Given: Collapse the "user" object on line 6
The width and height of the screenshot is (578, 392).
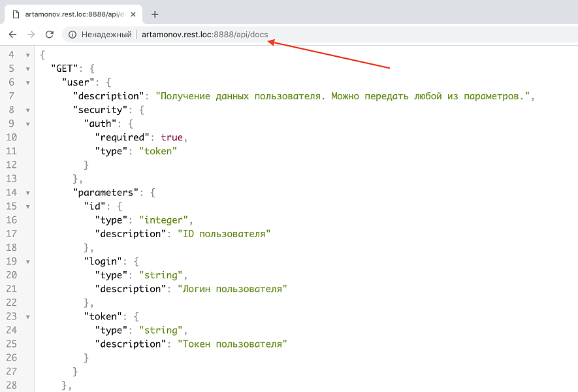Looking at the screenshot, I should (x=28, y=82).
